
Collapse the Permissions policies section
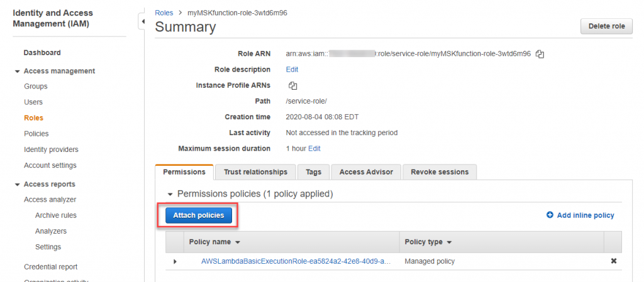pyautogui.click(x=170, y=194)
